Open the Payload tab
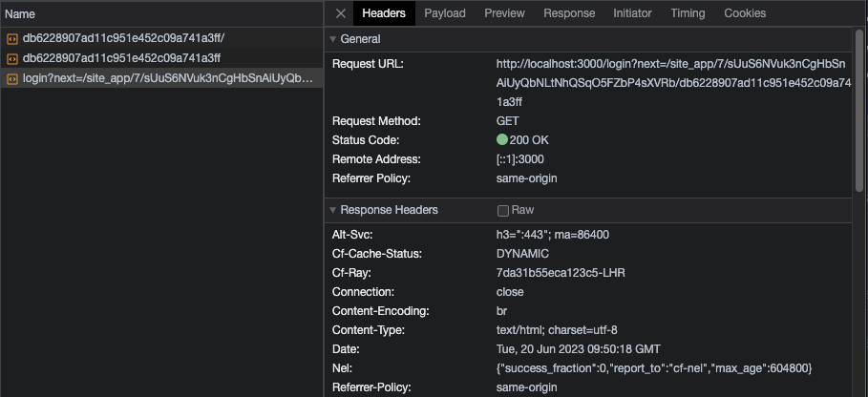Screen dimensions: 868x397 point(445,13)
